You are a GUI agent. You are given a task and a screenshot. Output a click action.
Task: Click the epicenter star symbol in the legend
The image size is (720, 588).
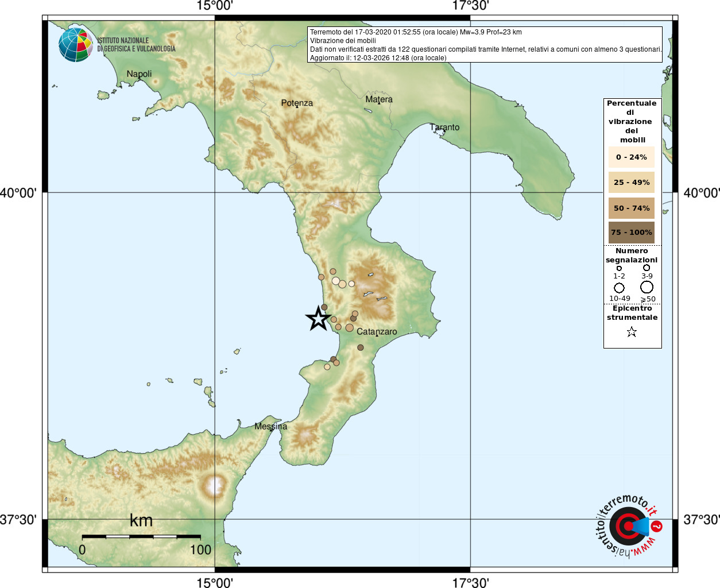click(632, 332)
